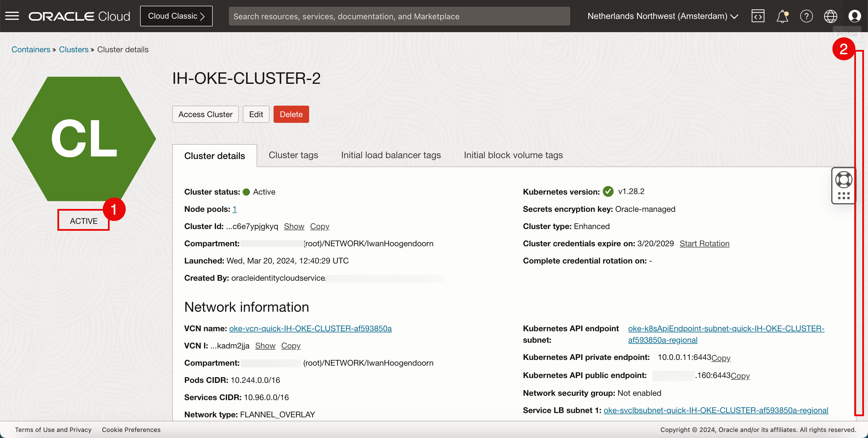This screenshot has width=868, height=438.
Task: Open the notifications bell
Action: (782, 16)
